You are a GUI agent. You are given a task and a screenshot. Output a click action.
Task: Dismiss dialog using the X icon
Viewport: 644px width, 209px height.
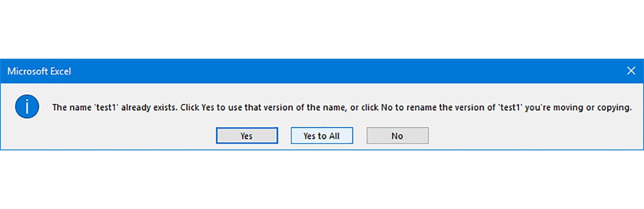point(631,71)
